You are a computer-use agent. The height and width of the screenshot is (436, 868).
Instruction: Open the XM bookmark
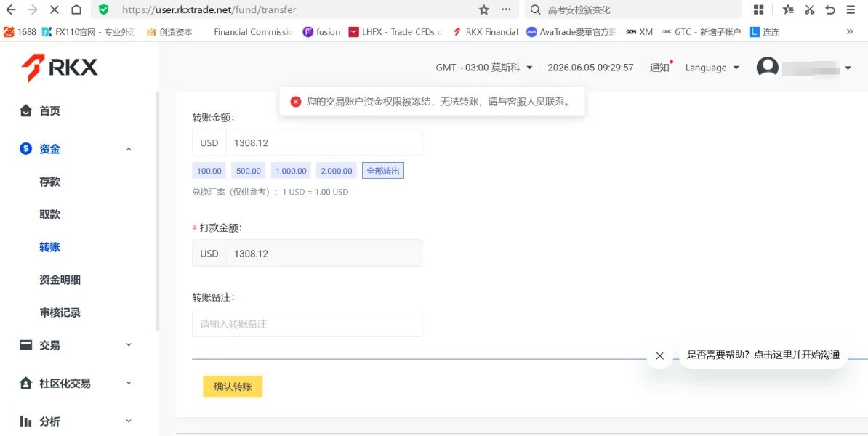click(640, 32)
